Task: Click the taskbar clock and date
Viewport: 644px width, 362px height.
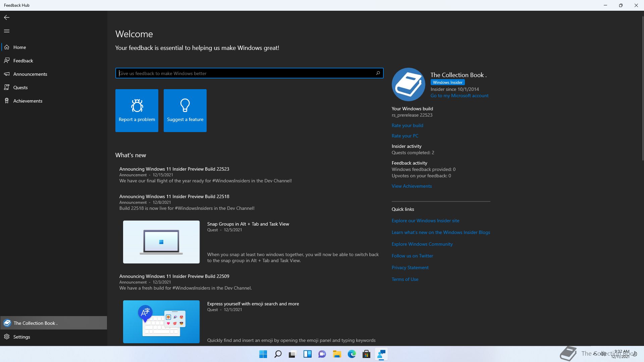Action: 621,354
